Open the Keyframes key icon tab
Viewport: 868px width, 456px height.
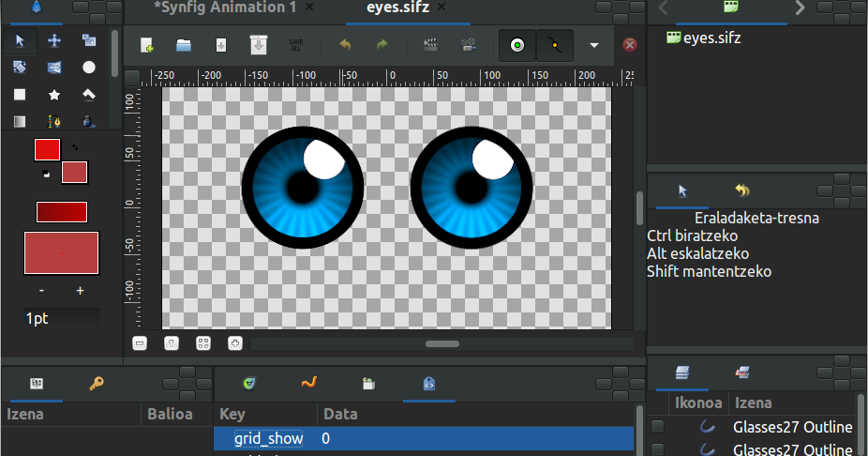tap(97, 383)
